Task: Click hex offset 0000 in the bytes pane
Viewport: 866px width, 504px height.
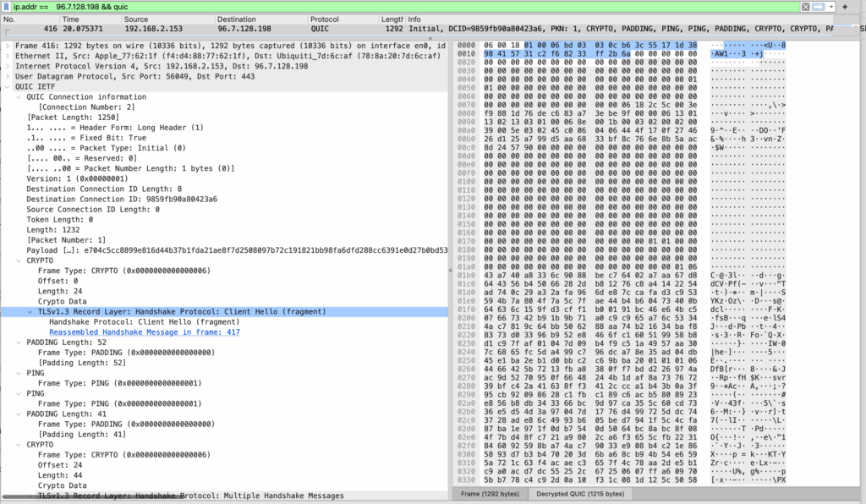Action: (x=466, y=46)
